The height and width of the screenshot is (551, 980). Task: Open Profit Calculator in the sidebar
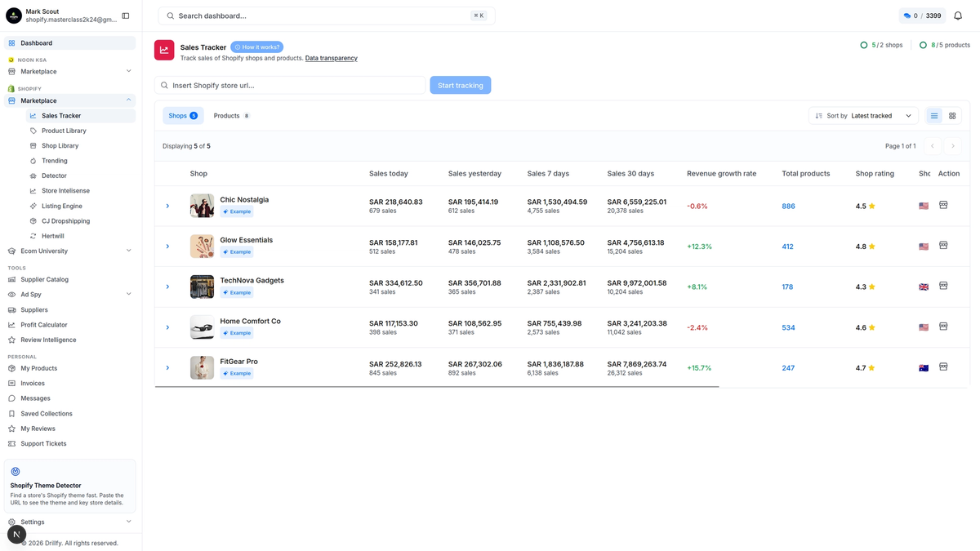pyautogui.click(x=70, y=325)
